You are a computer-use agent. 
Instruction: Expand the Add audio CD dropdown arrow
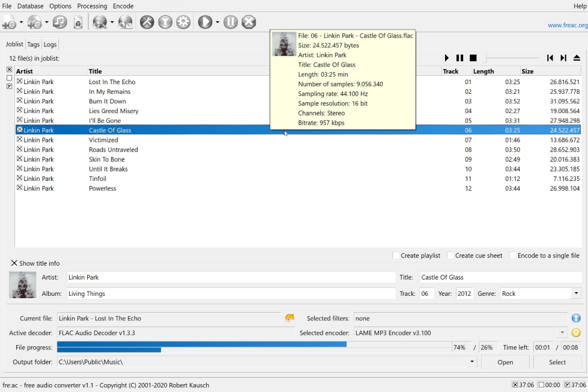point(46,22)
